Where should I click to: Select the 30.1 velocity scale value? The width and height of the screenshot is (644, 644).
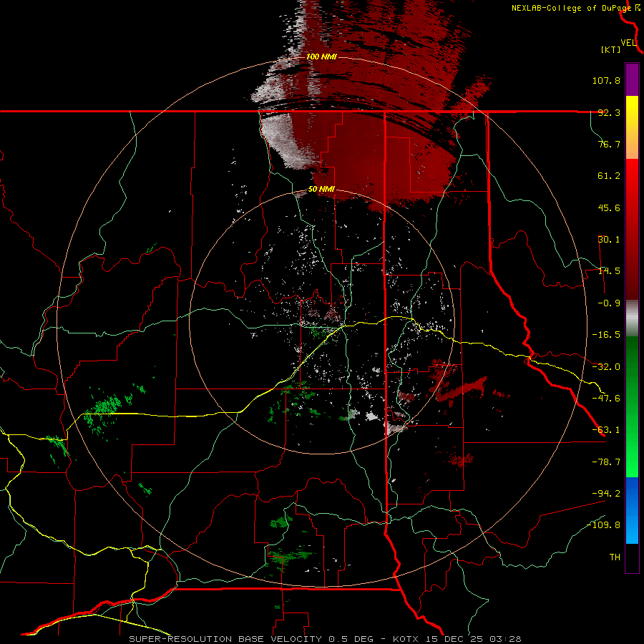[x=609, y=240]
